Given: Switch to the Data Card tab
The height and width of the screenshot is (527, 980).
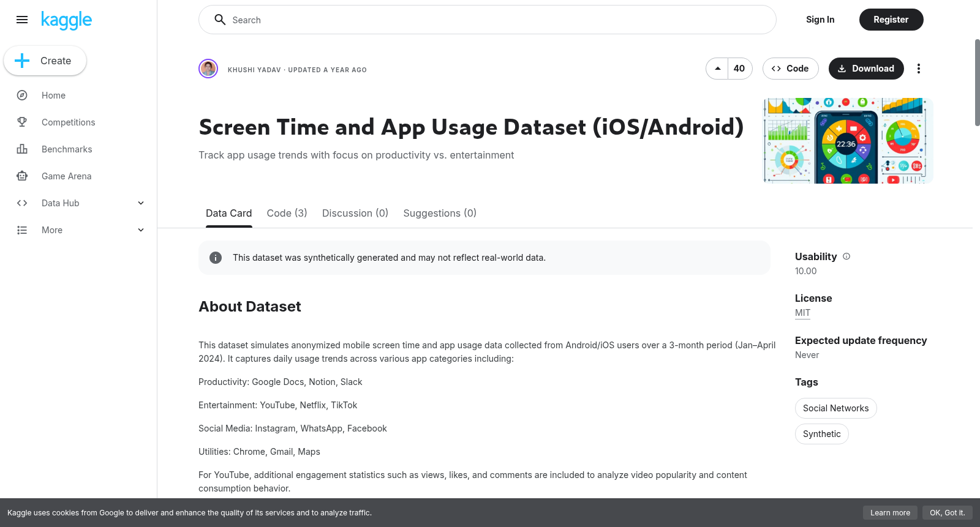Looking at the screenshot, I should (x=229, y=213).
